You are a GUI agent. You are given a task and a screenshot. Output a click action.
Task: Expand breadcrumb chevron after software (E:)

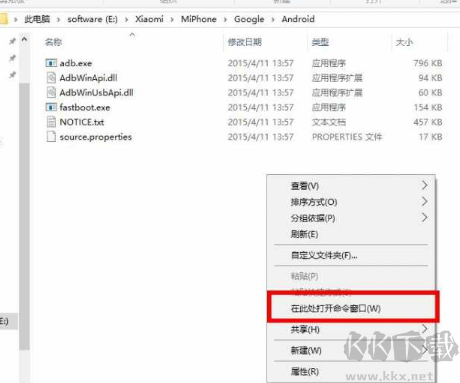tap(126, 20)
